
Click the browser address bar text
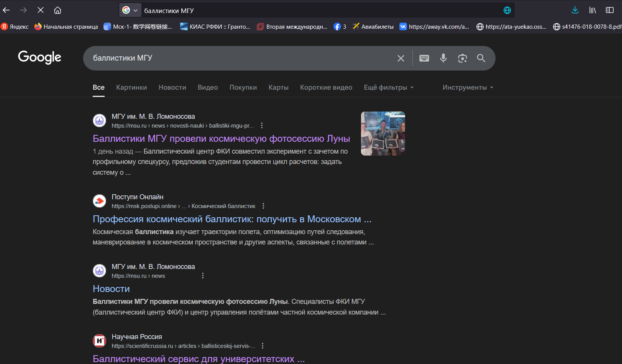click(169, 11)
